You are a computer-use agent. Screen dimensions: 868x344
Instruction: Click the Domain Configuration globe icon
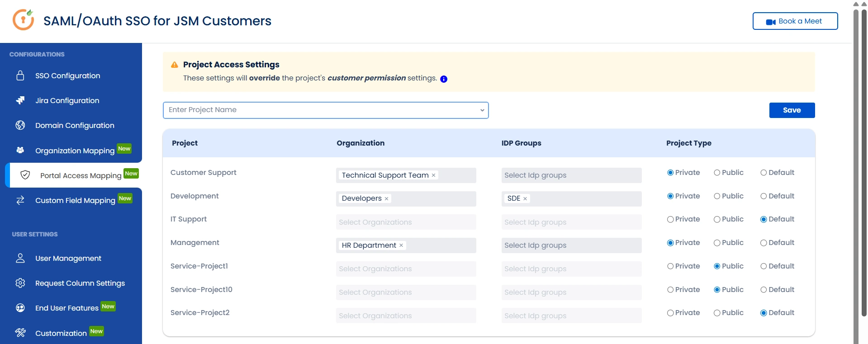click(20, 125)
